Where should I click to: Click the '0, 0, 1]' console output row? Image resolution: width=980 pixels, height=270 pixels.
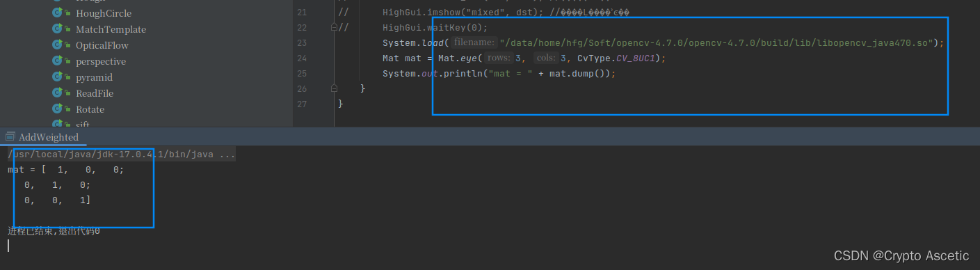pyautogui.click(x=57, y=200)
